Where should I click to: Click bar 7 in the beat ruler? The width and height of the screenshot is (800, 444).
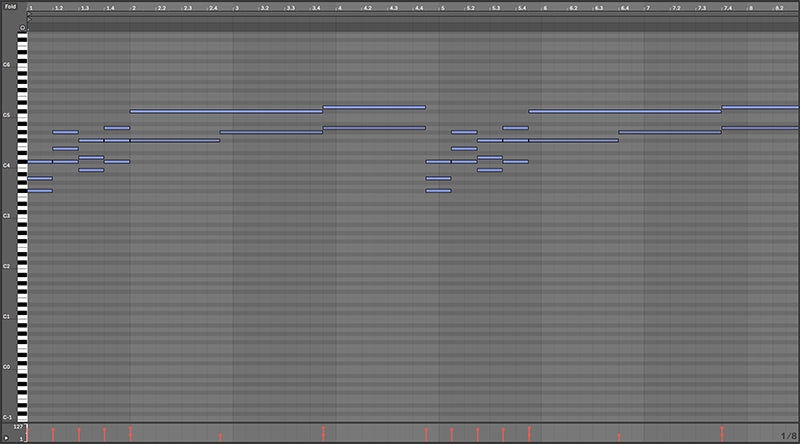pyautogui.click(x=647, y=8)
